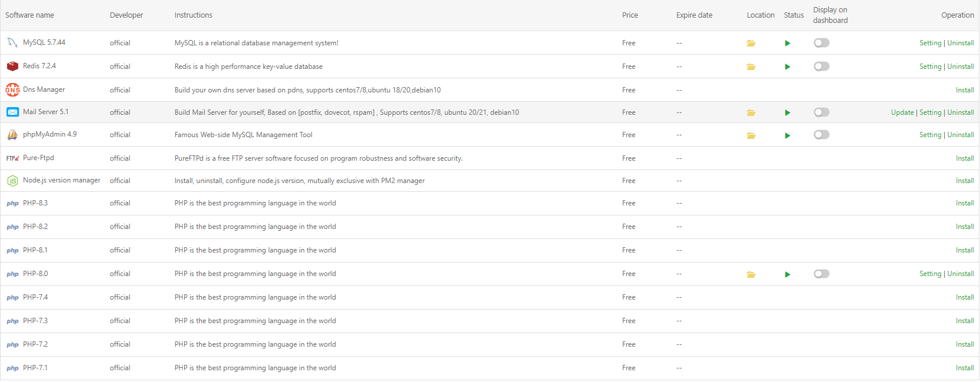Viewport: 980px width, 382px height.
Task: Click Update link for Mail Server 5.1
Action: [x=902, y=112]
